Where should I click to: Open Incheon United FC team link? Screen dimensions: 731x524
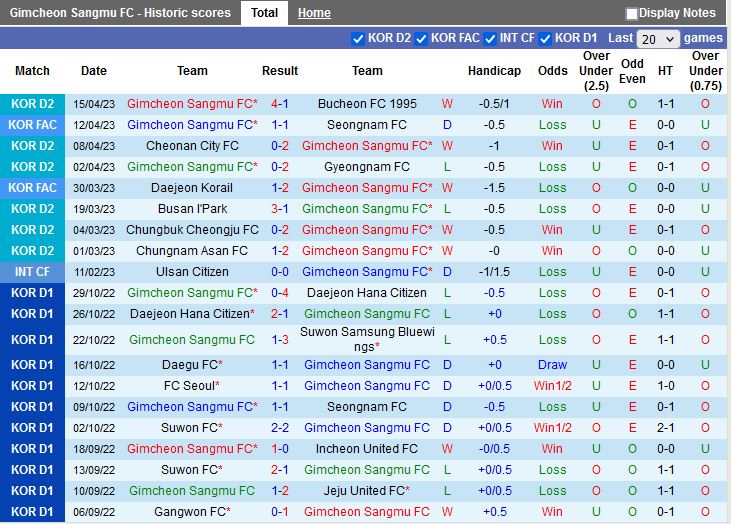click(x=367, y=448)
